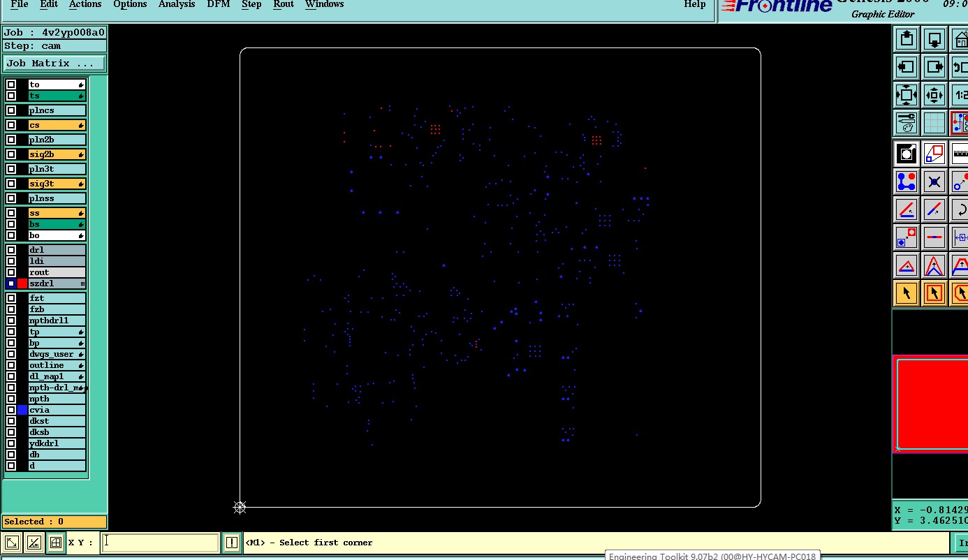
Task: Click the pan right arrow icon
Action: pos(934,67)
